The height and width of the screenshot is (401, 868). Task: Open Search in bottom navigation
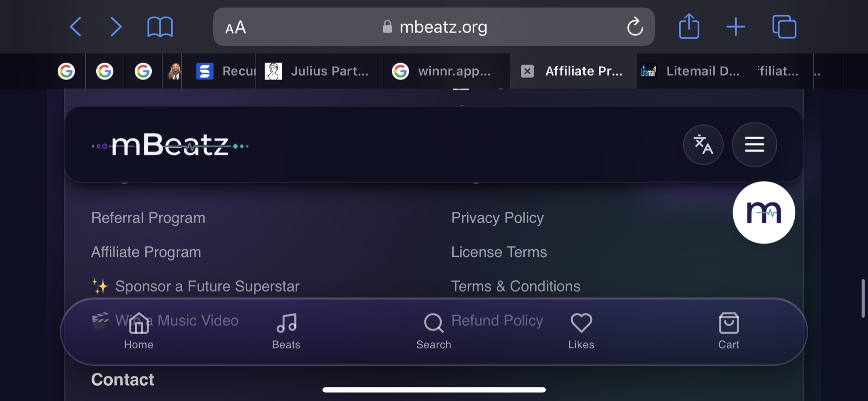(x=434, y=331)
